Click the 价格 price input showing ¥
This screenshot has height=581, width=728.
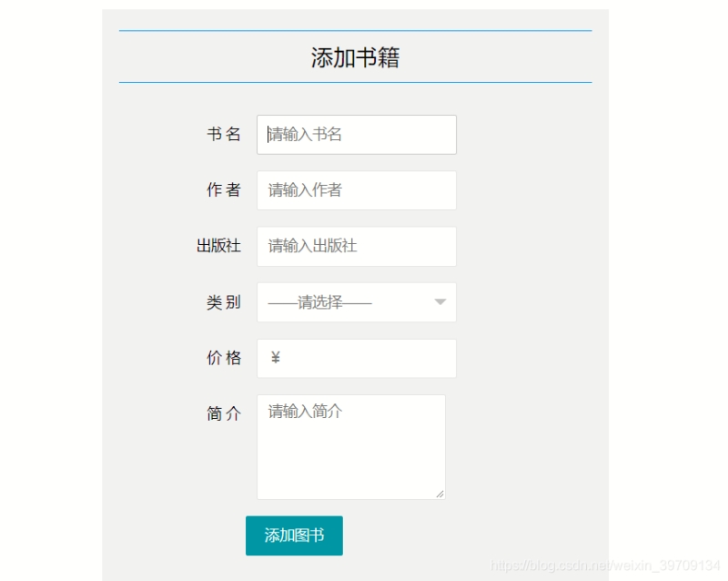(x=356, y=358)
